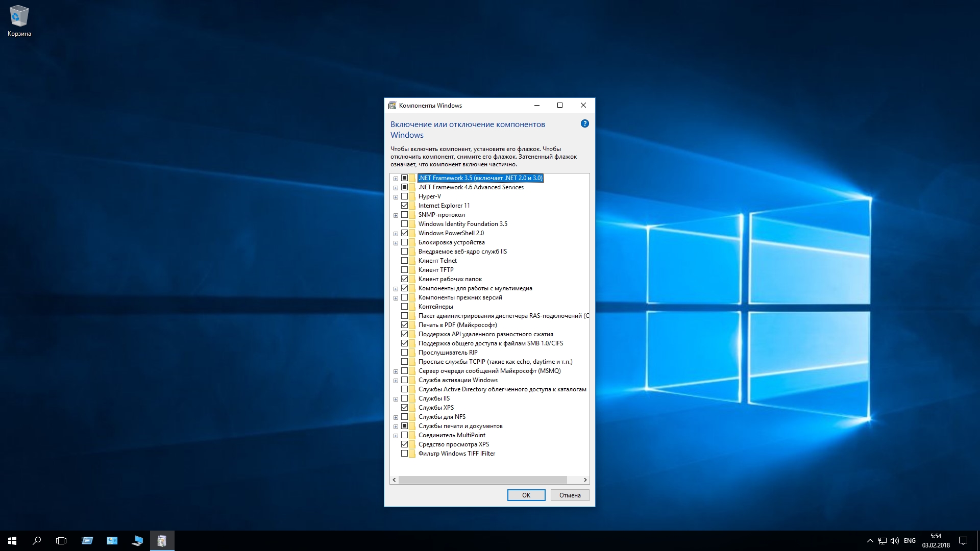Open the Action Center notifications icon

tap(963, 541)
